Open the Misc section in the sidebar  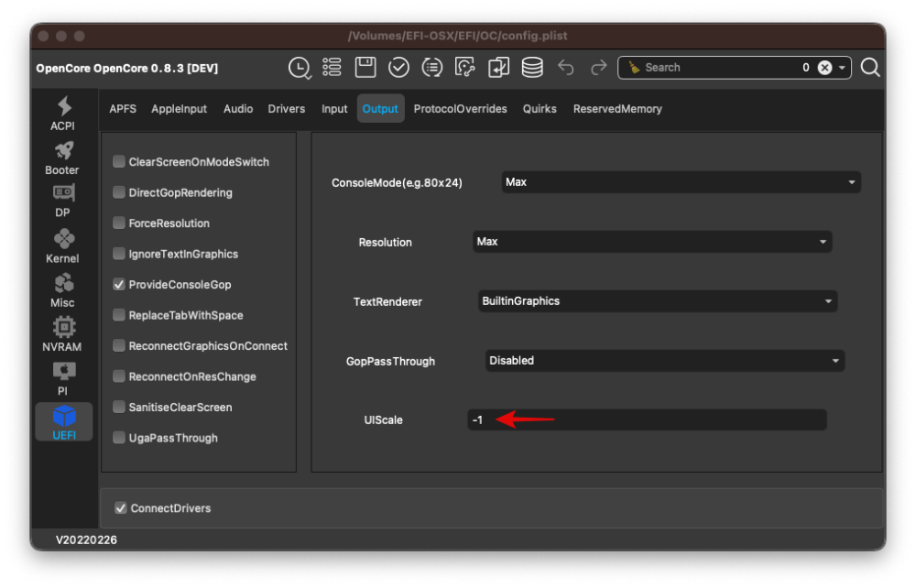point(62,290)
